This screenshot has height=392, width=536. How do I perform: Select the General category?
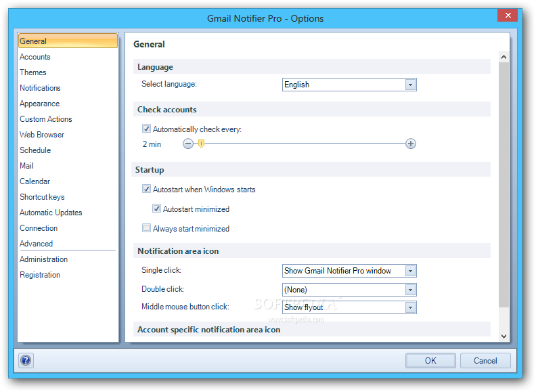(68, 41)
